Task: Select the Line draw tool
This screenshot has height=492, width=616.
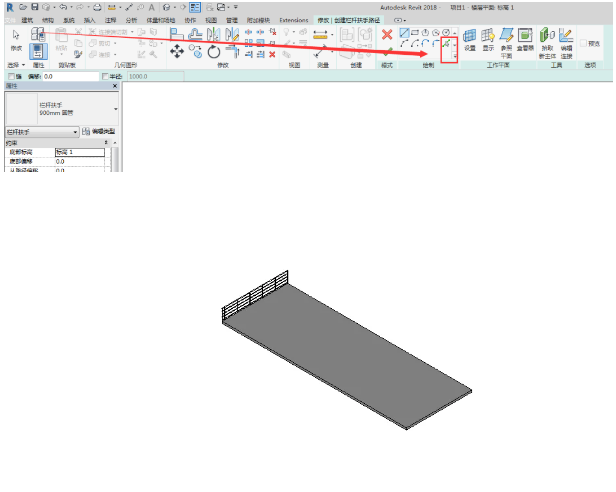Action: pos(404,32)
